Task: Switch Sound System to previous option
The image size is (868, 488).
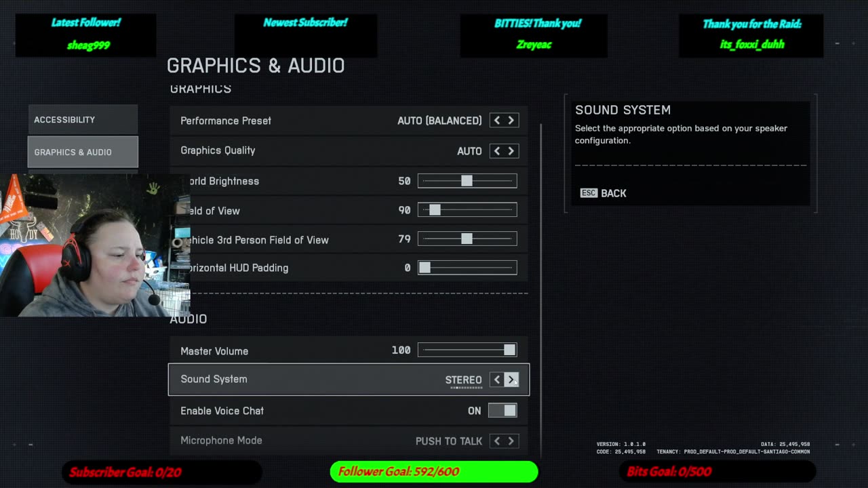Action: pyautogui.click(x=497, y=380)
